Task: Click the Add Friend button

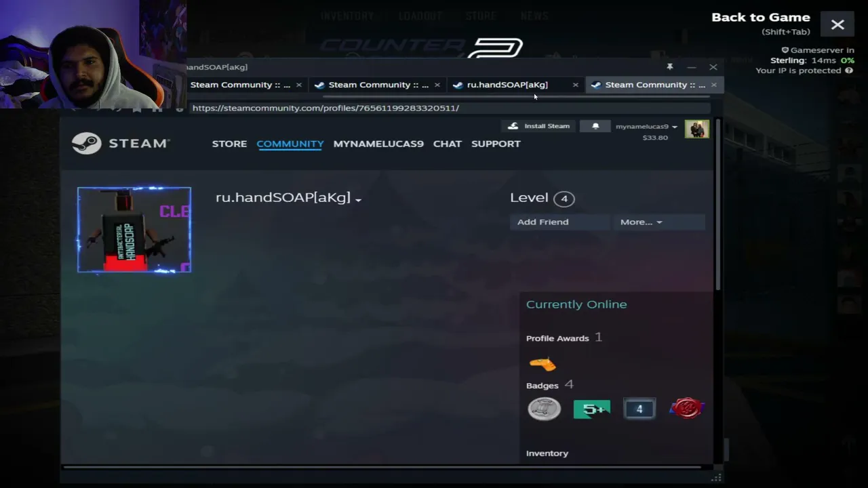Action: click(559, 222)
